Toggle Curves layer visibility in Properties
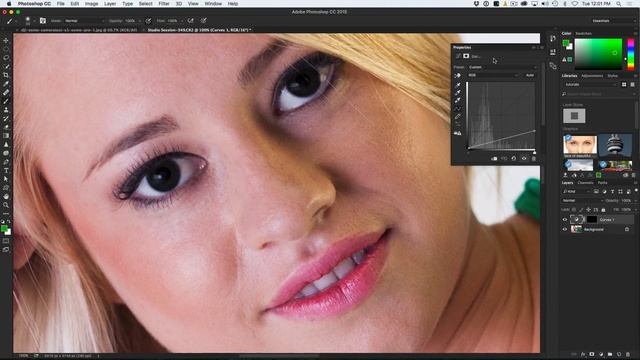 pyautogui.click(x=524, y=158)
